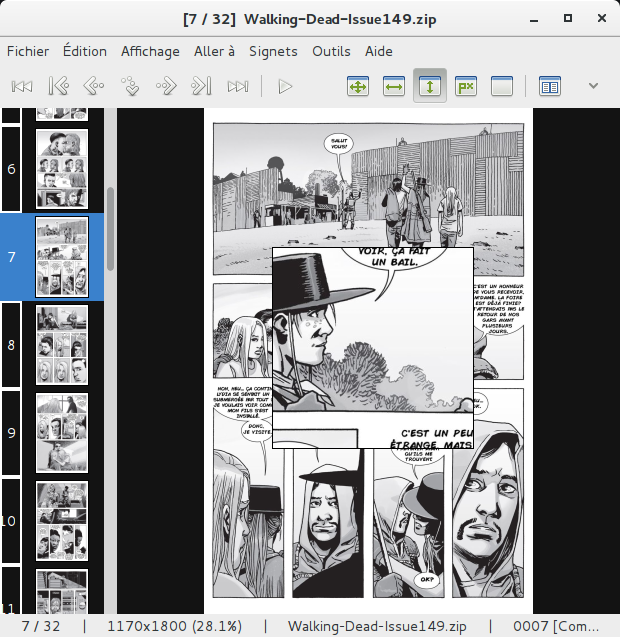Select the page 11 thumbnail
The image size is (620, 637).
click(x=62, y=592)
